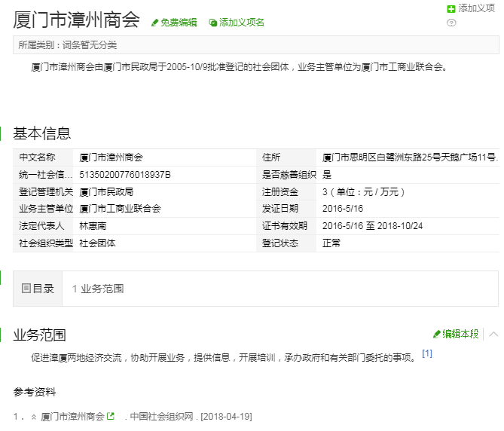Click the 厦门市民政局 table value
The width and height of the screenshot is (504, 431).
pos(106,192)
